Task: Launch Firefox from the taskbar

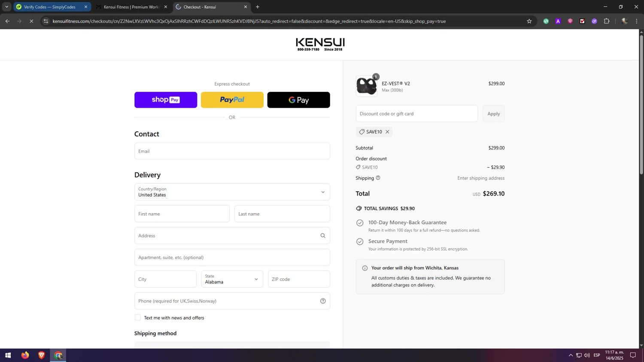Action: (x=25, y=355)
